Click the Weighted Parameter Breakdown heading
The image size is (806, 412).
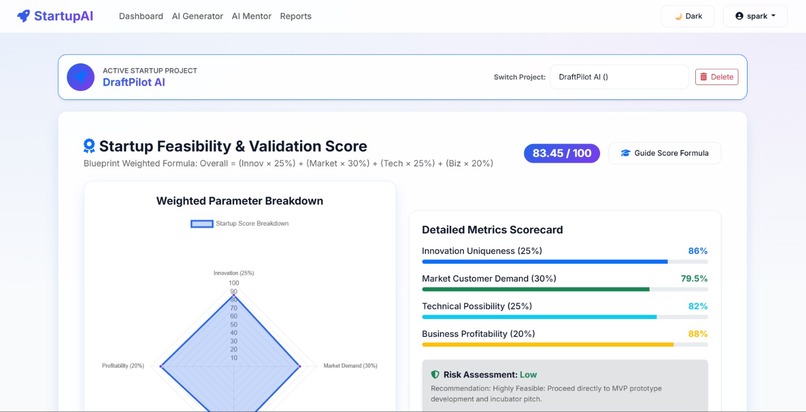[240, 201]
